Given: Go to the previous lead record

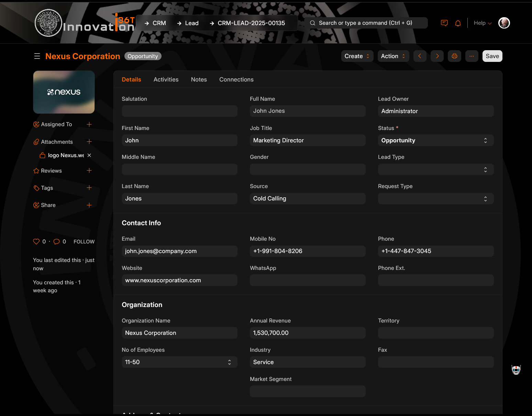Looking at the screenshot, I should pos(420,56).
